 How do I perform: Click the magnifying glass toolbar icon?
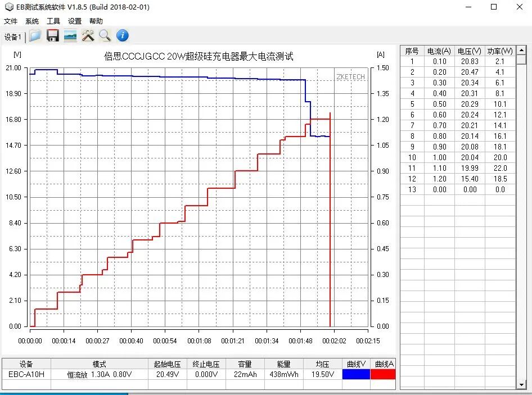(105, 35)
